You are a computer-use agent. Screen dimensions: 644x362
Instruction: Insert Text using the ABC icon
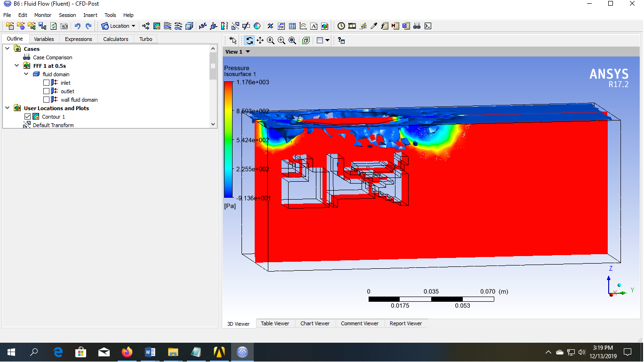pos(202,26)
